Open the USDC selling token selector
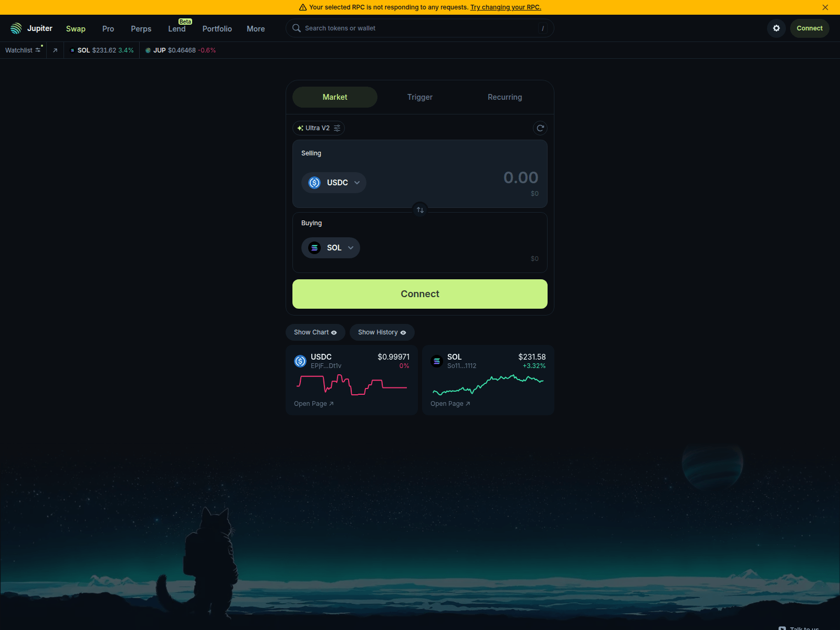 pyautogui.click(x=333, y=182)
